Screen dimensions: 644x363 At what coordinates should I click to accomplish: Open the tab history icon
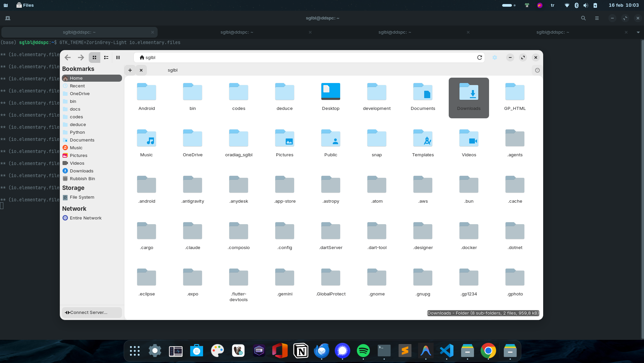(537, 70)
